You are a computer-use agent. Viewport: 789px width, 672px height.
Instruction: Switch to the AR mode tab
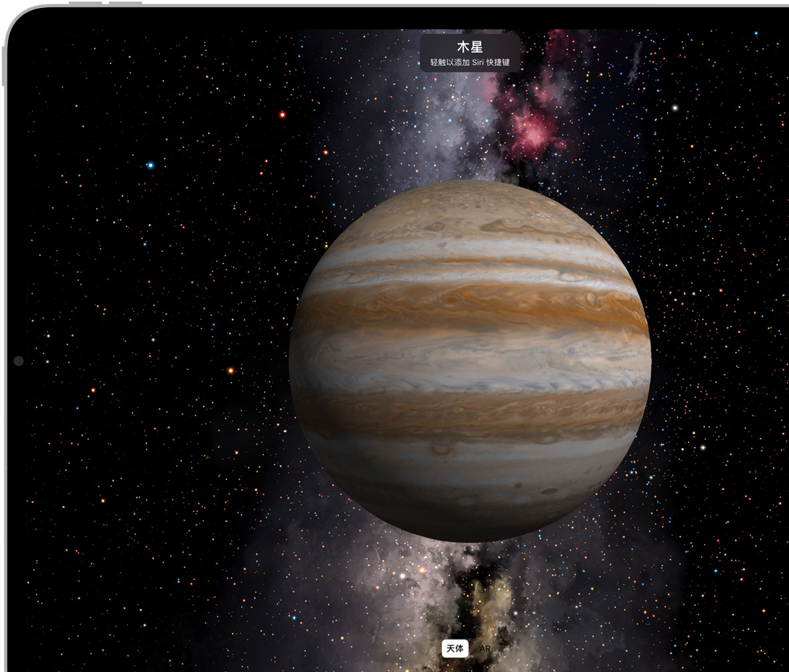coord(485,649)
